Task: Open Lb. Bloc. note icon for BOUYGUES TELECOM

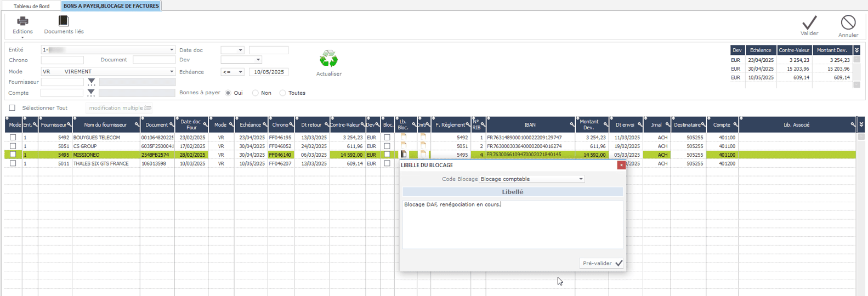Action: coord(404,138)
